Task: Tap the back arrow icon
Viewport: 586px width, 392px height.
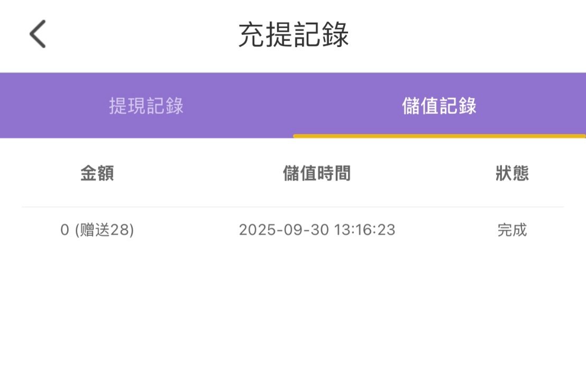Action: click(x=38, y=34)
